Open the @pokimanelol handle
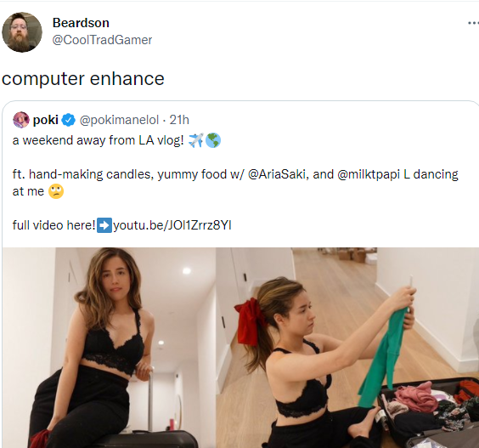 point(119,120)
